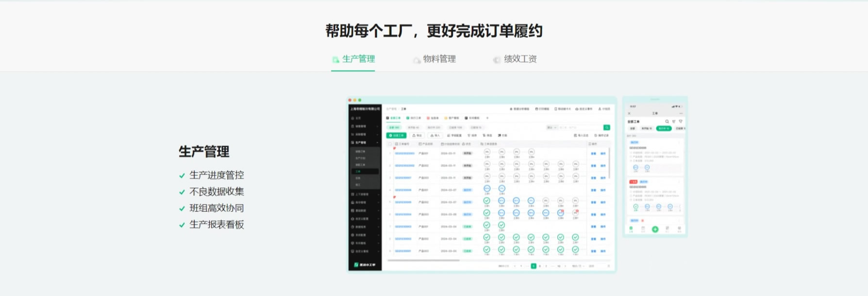Open the search field type dropdown
This screenshot has width=868, height=296.
coord(552,127)
